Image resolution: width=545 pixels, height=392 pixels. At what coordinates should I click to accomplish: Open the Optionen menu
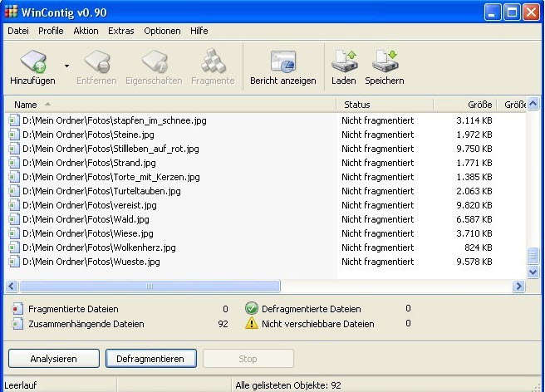(162, 31)
